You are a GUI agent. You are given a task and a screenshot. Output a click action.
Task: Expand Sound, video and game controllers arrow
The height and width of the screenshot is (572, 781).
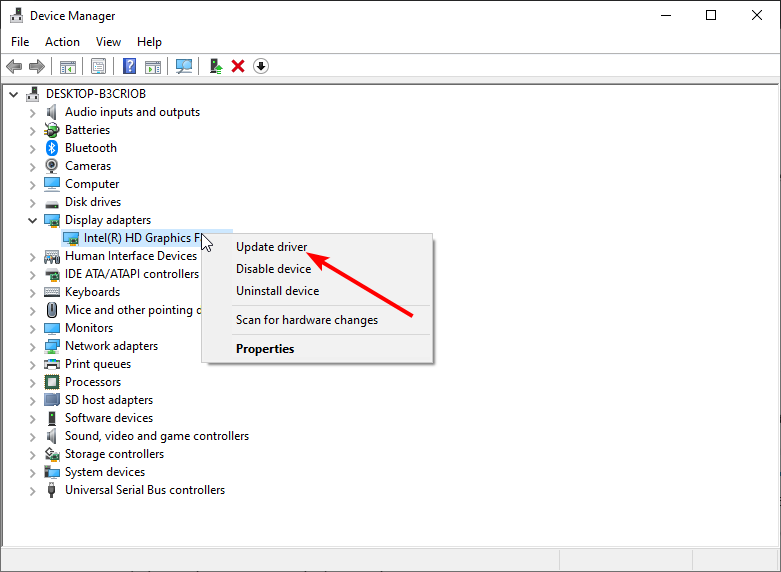point(32,436)
